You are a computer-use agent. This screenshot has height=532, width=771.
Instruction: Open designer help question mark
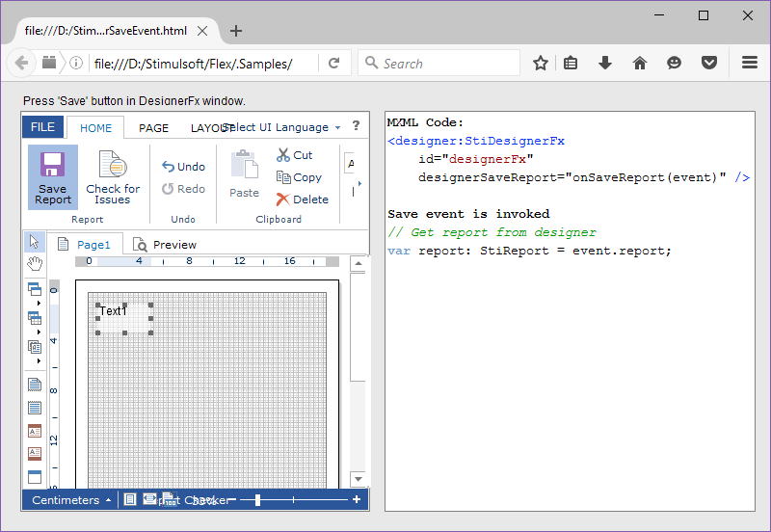point(356,126)
